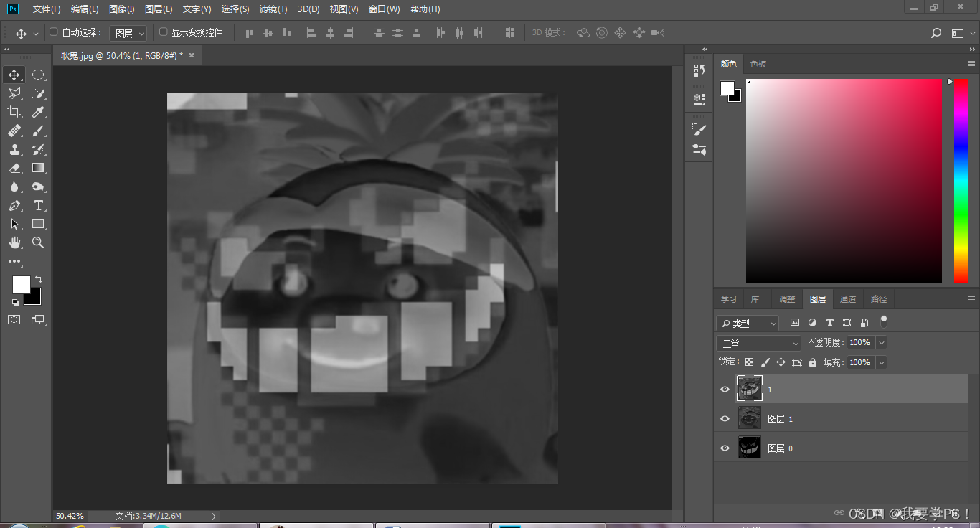
Task: Click the 图层 0 layer thumbnail
Action: click(x=750, y=448)
